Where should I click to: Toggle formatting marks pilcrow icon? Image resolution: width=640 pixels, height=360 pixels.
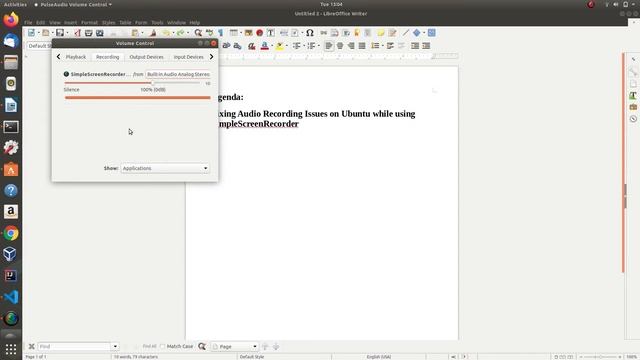point(220,33)
